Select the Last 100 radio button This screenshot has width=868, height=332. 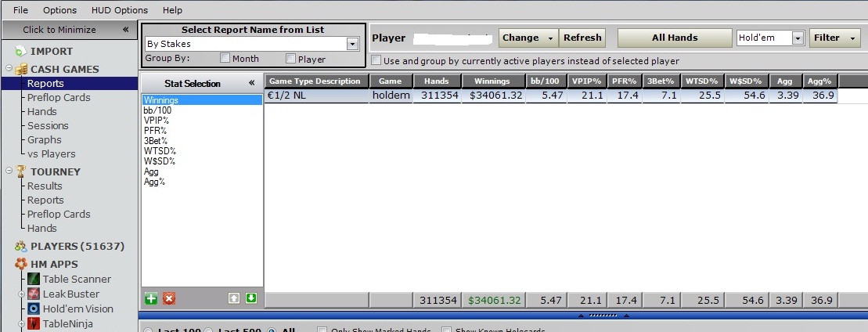[x=148, y=331]
